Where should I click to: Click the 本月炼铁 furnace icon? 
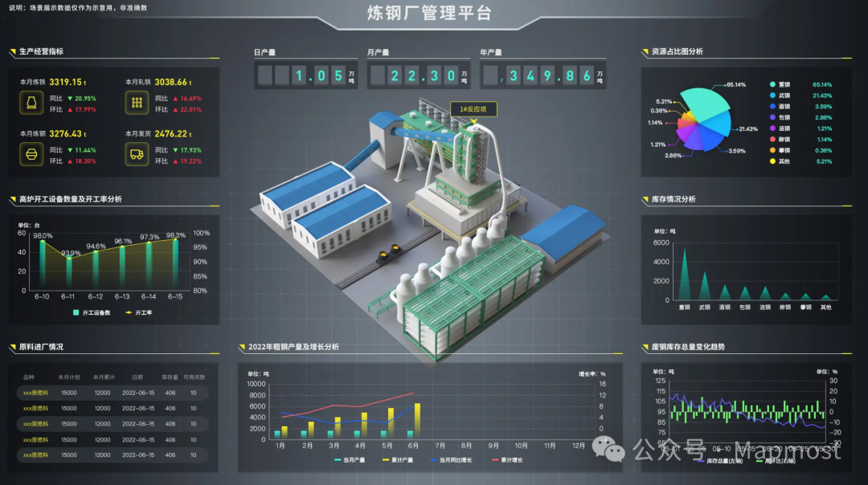(x=31, y=103)
